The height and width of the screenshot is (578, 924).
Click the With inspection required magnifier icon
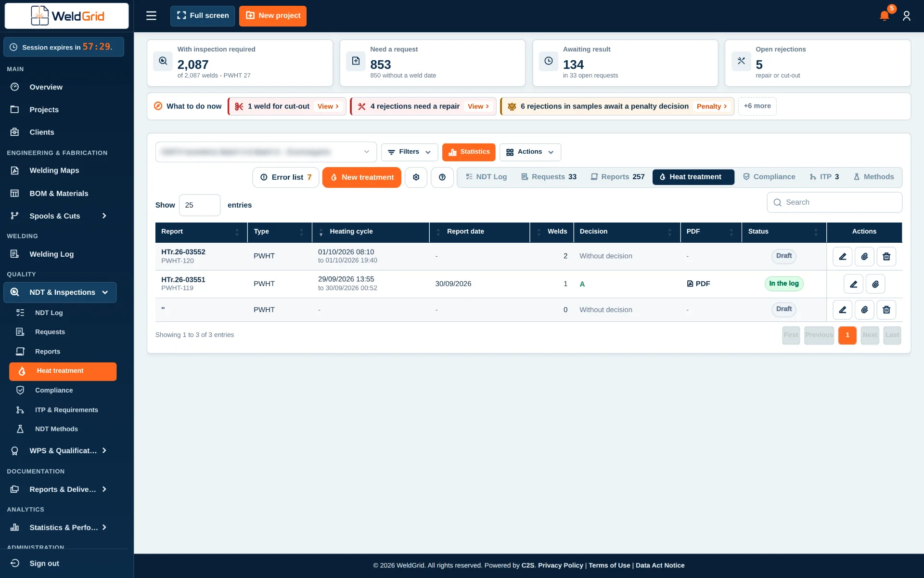click(x=163, y=61)
